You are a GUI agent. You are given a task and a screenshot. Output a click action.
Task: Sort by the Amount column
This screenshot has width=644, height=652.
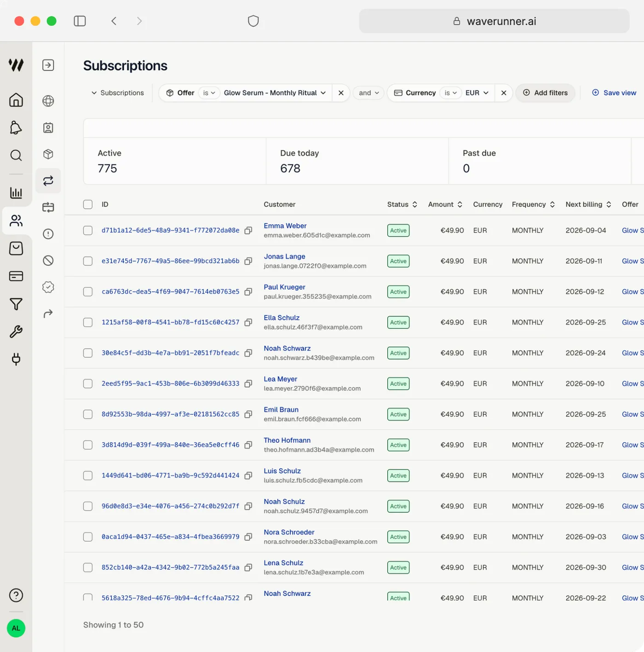[x=445, y=204]
